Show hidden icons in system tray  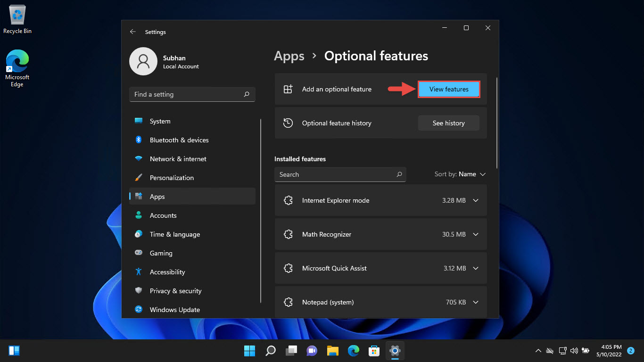click(x=538, y=351)
